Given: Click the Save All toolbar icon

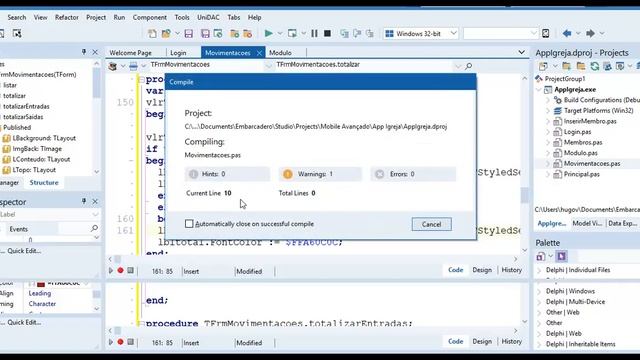Looking at the screenshot, I should point(205,33).
